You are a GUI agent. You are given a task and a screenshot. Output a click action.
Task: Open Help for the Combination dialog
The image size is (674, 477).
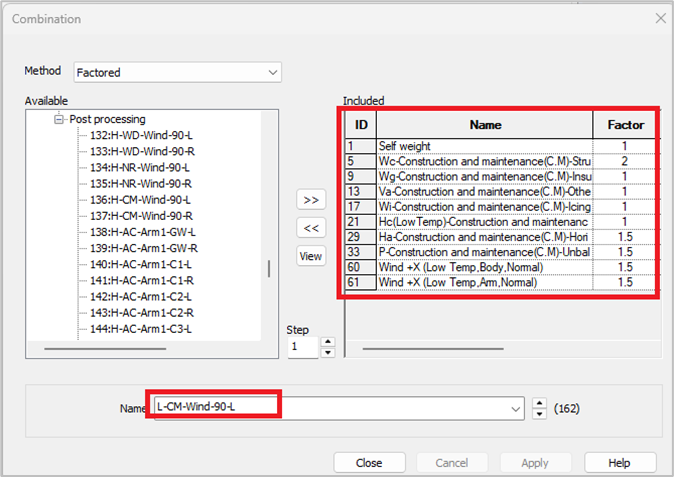tap(620, 463)
